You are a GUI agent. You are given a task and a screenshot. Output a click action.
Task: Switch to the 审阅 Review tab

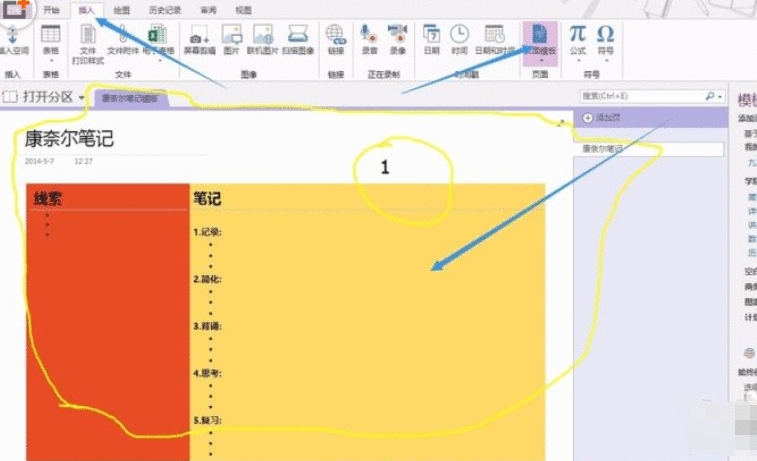pos(208,10)
